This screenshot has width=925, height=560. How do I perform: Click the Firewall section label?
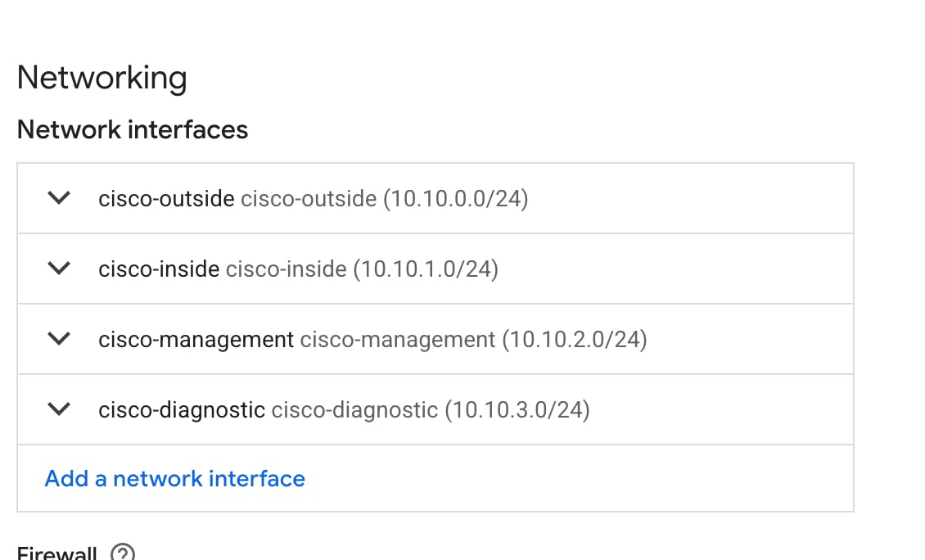(57, 553)
